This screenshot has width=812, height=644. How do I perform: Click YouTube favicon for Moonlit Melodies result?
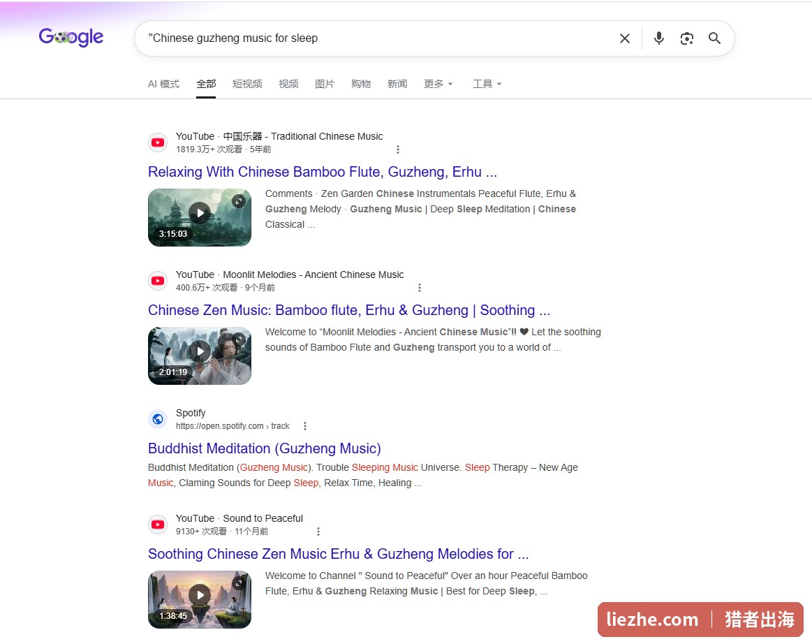[x=158, y=281]
